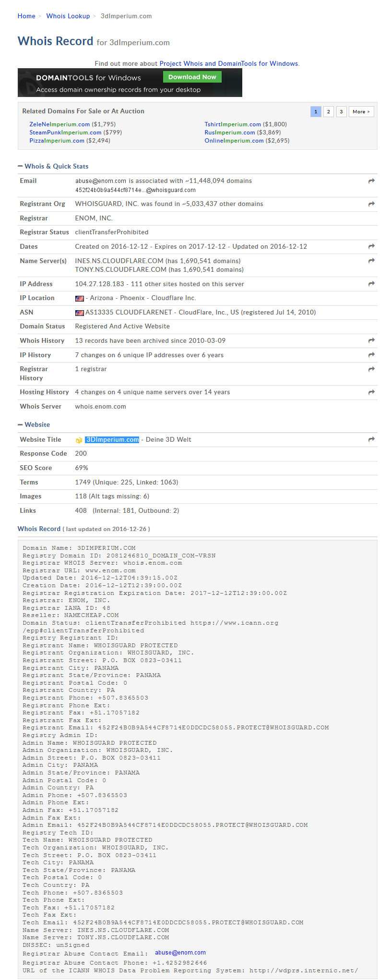The image size is (391, 980).
Task: Click the Home breadcrumb link
Action: click(26, 16)
